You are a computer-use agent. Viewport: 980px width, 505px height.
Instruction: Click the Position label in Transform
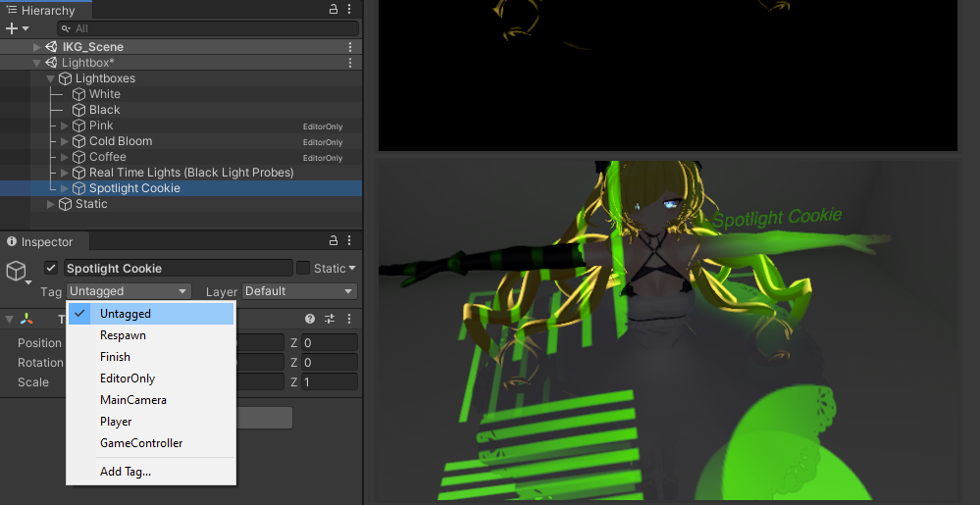[39, 343]
